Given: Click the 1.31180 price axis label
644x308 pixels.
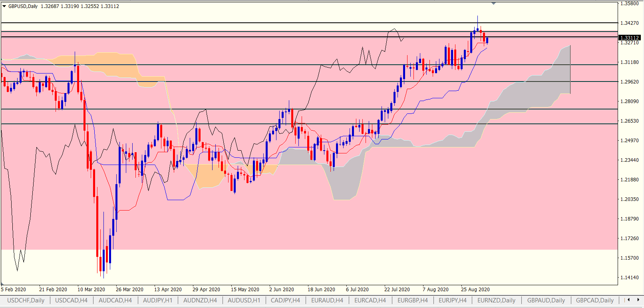Looking at the screenshot, I should pyautogui.click(x=629, y=62).
